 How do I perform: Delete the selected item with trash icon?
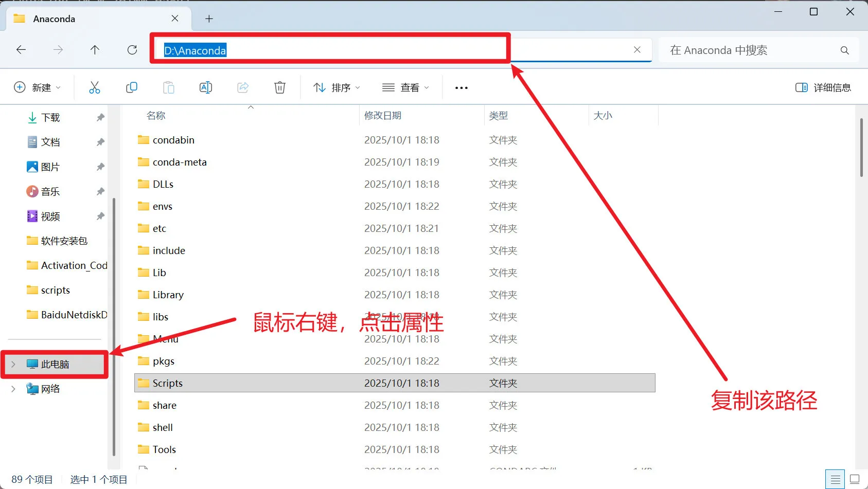point(280,87)
